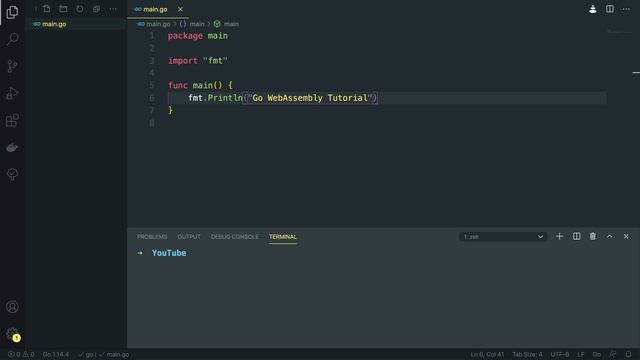Image resolution: width=640 pixels, height=360 pixels.
Task: Create a new terminal
Action: click(560, 236)
